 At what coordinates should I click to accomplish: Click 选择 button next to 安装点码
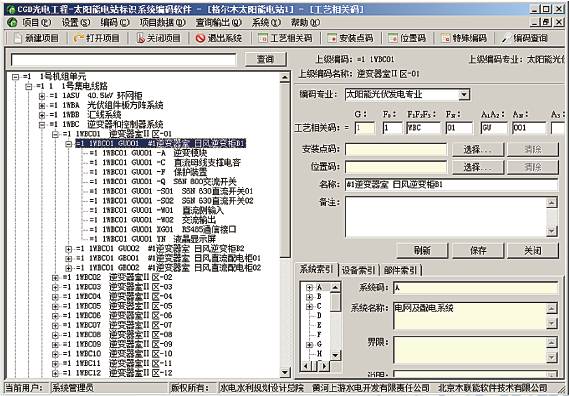click(x=478, y=149)
